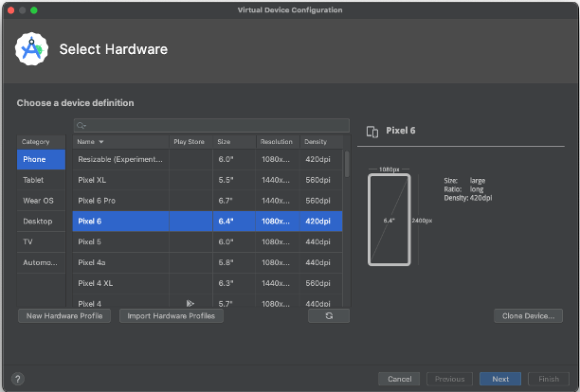Click the Clone Device... button

[x=528, y=316]
